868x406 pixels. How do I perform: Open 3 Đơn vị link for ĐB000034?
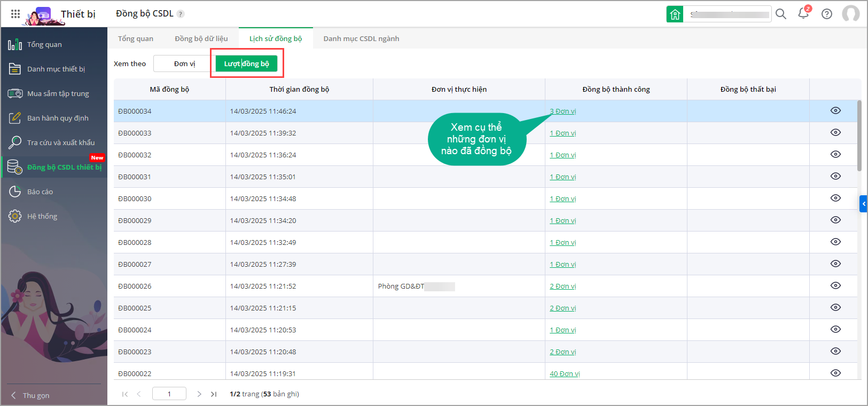pyautogui.click(x=563, y=111)
